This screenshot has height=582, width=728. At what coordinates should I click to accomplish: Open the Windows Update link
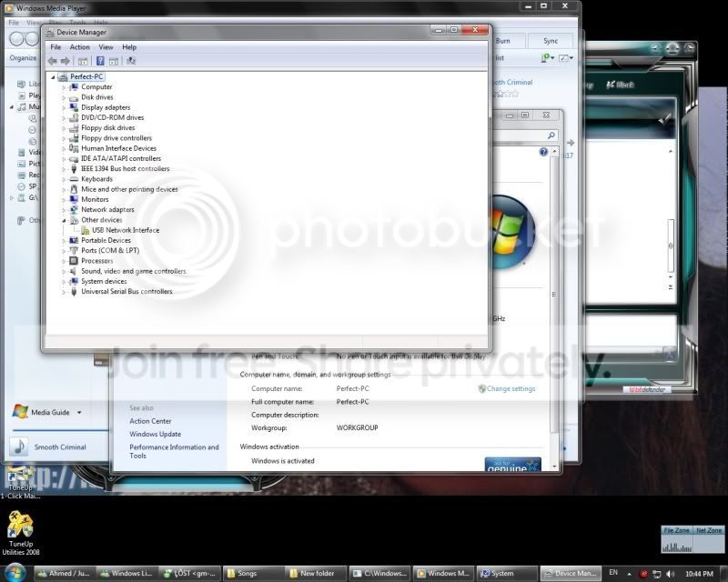pos(155,434)
